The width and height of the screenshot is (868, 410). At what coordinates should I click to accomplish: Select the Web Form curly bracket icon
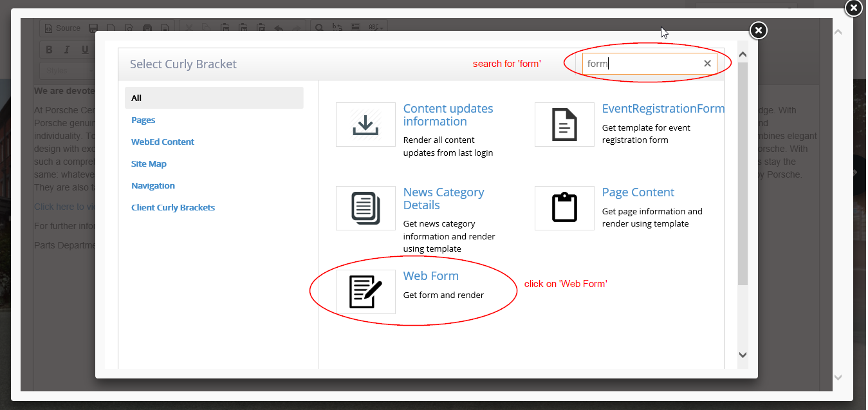coord(365,291)
